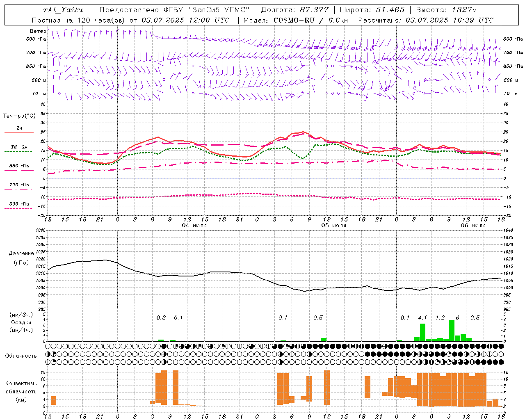Image resolution: width=525 pixels, height=420 pixels.
Task: Click the dashed line sample under Td 2м
Action: tap(19, 151)
